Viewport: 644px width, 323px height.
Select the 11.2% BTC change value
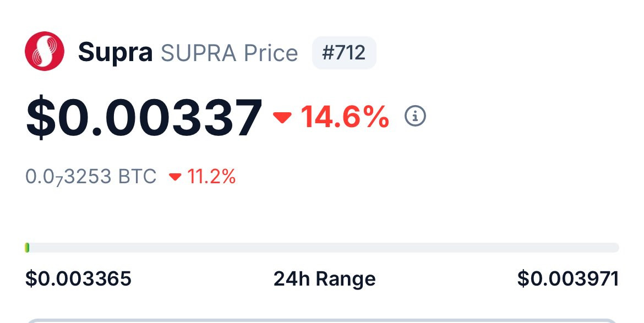point(211,177)
